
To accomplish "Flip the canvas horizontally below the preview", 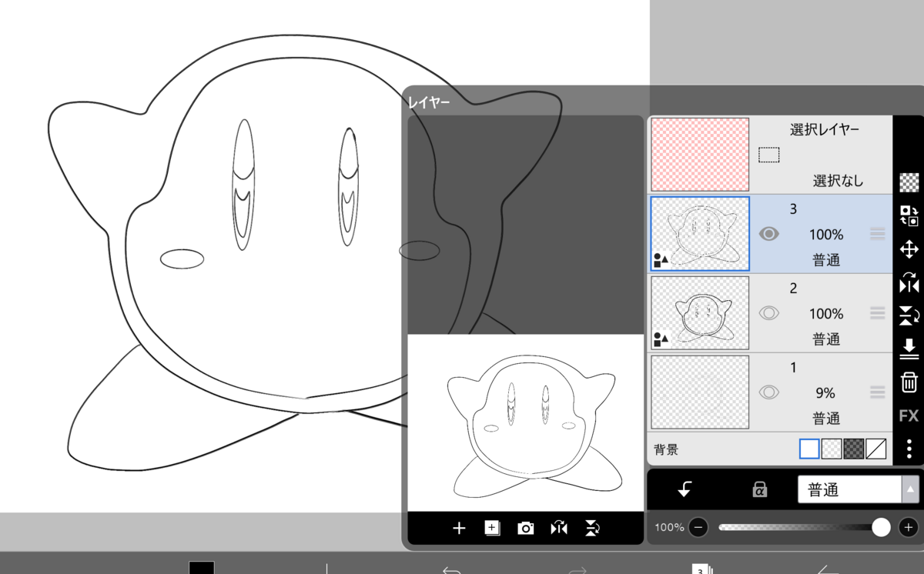I will pyautogui.click(x=559, y=528).
